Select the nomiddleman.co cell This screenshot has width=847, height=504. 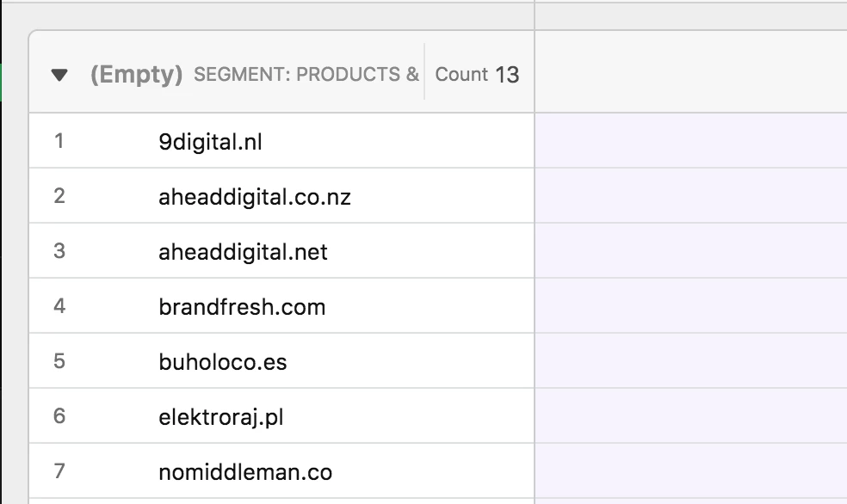[245, 471]
